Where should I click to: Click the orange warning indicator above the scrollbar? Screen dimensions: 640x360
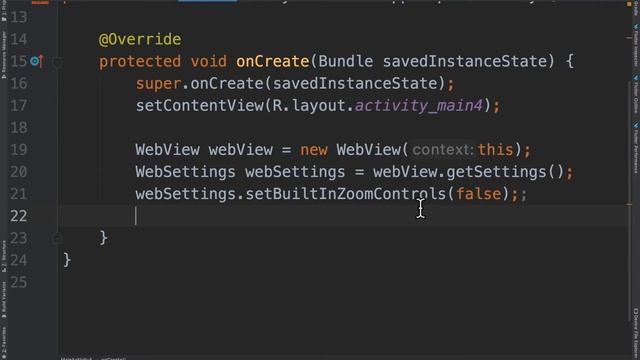(629, 4)
